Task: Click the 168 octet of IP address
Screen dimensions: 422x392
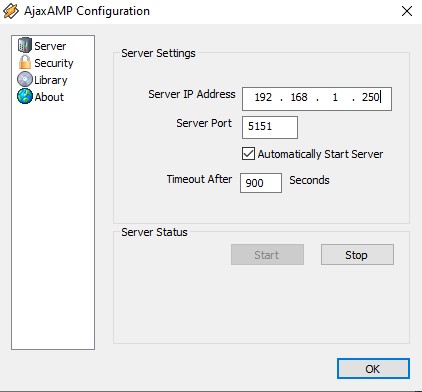Action: coord(299,97)
